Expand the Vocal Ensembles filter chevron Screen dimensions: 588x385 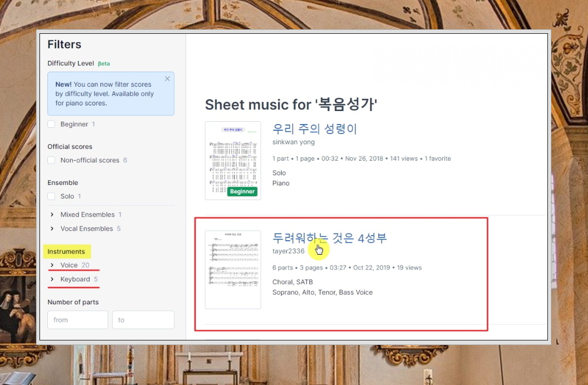(x=52, y=229)
